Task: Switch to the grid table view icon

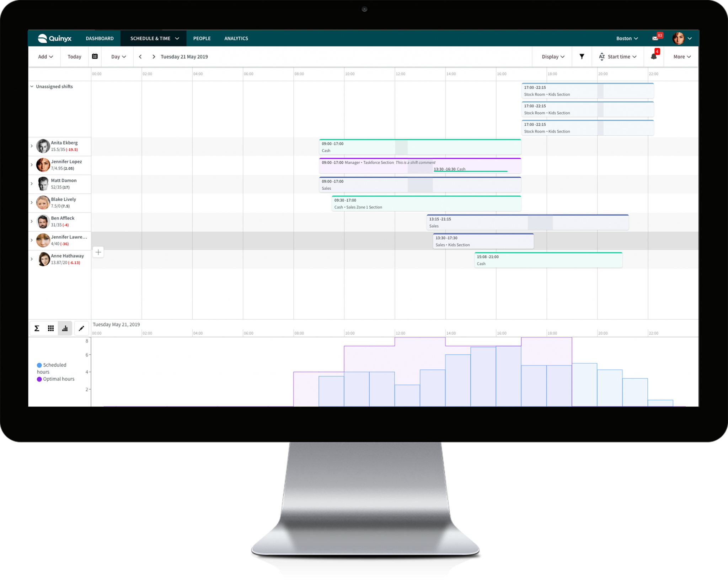Action: [x=51, y=328]
